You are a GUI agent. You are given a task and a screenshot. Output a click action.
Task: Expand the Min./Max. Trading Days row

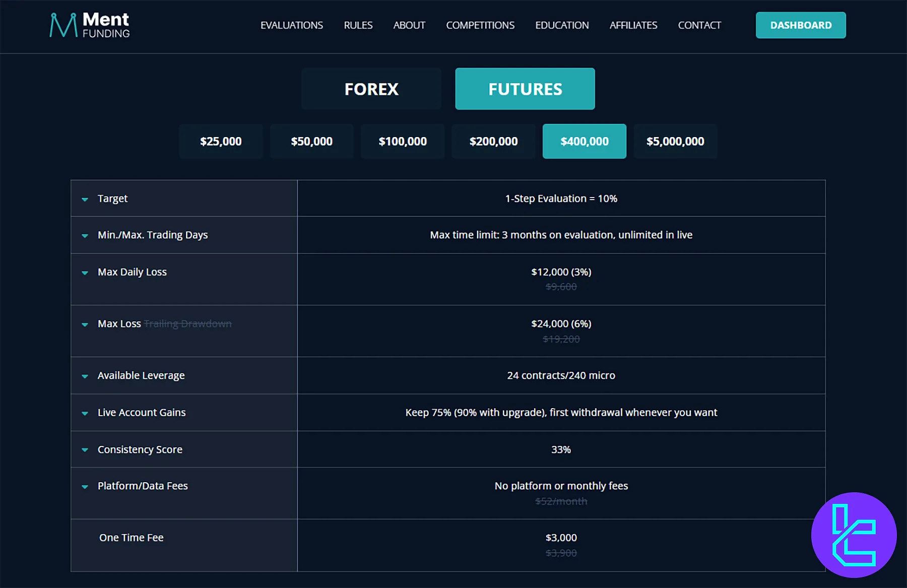pos(85,236)
